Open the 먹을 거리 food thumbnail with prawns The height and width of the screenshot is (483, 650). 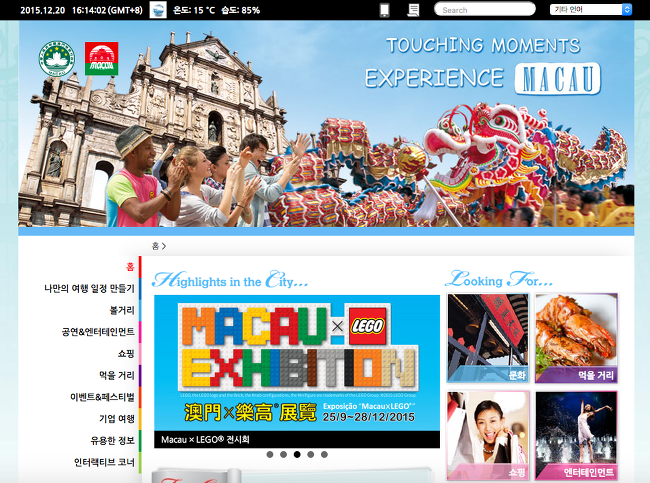(x=576, y=338)
